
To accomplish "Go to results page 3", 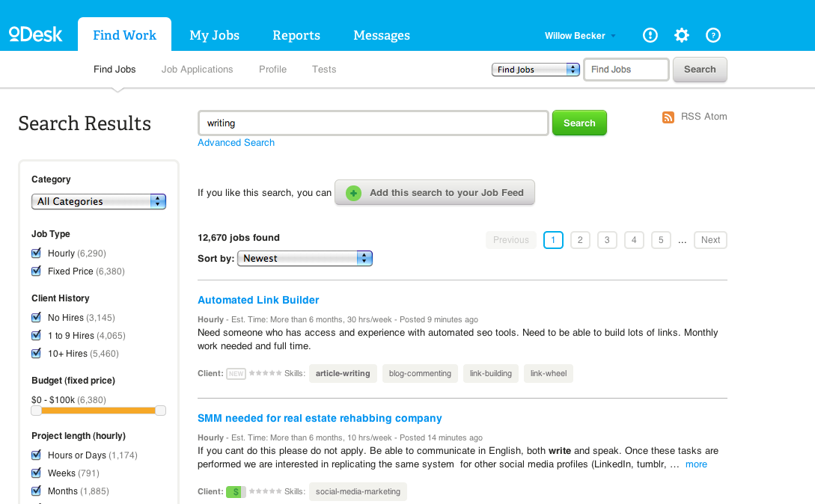I will point(607,240).
